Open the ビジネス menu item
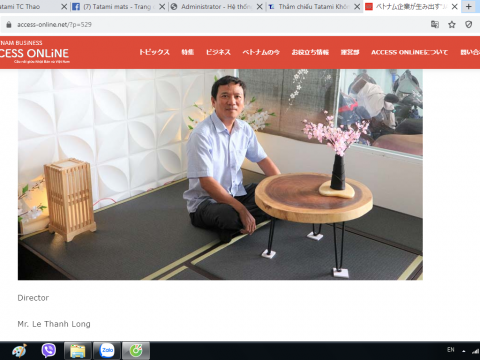Viewport: 480px width, 360px height. pyautogui.click(x=218, y=52)
